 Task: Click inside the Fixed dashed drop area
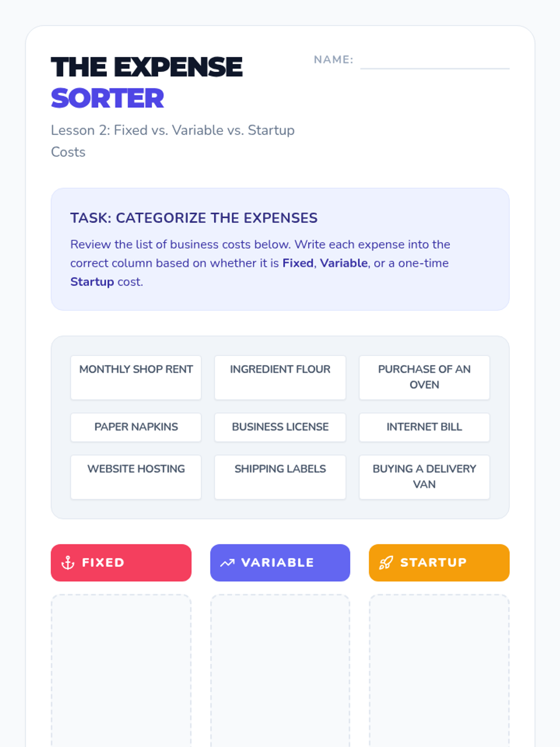click(x=121, y=671)
